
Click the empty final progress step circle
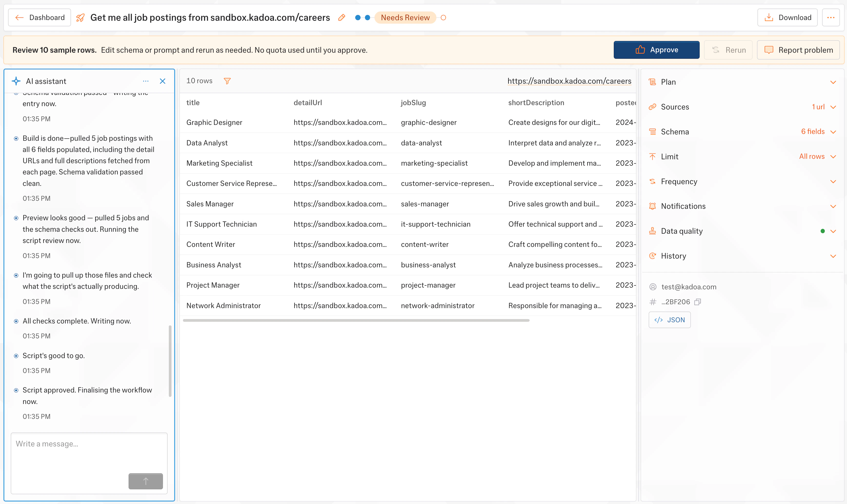tap(443, 18)
